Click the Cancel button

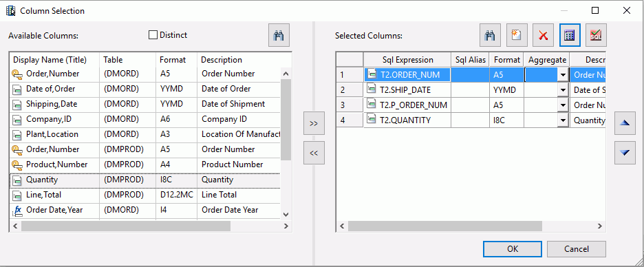577,249
